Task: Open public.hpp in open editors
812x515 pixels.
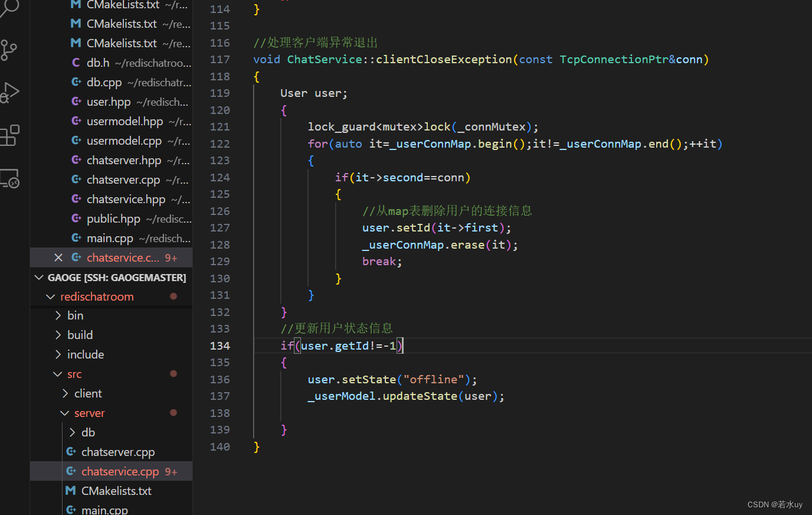Action: coord(111,219)
